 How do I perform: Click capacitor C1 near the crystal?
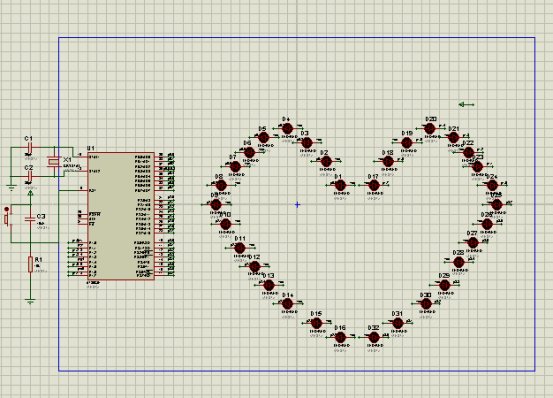(x=29, y=148)
